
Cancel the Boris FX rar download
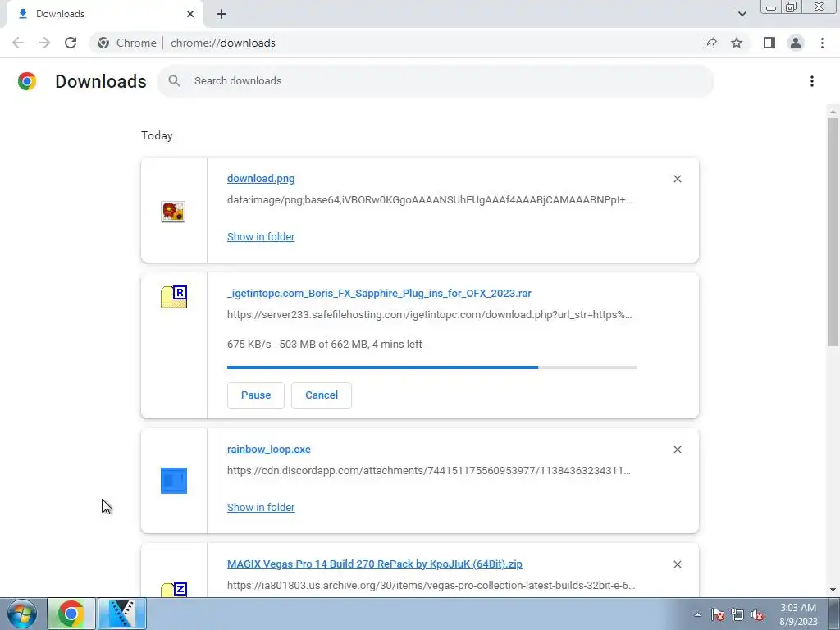pos(322,395)
